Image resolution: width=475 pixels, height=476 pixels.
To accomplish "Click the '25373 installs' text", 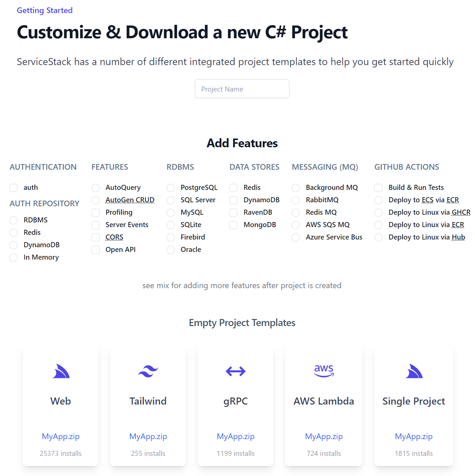I will point(61,454).
